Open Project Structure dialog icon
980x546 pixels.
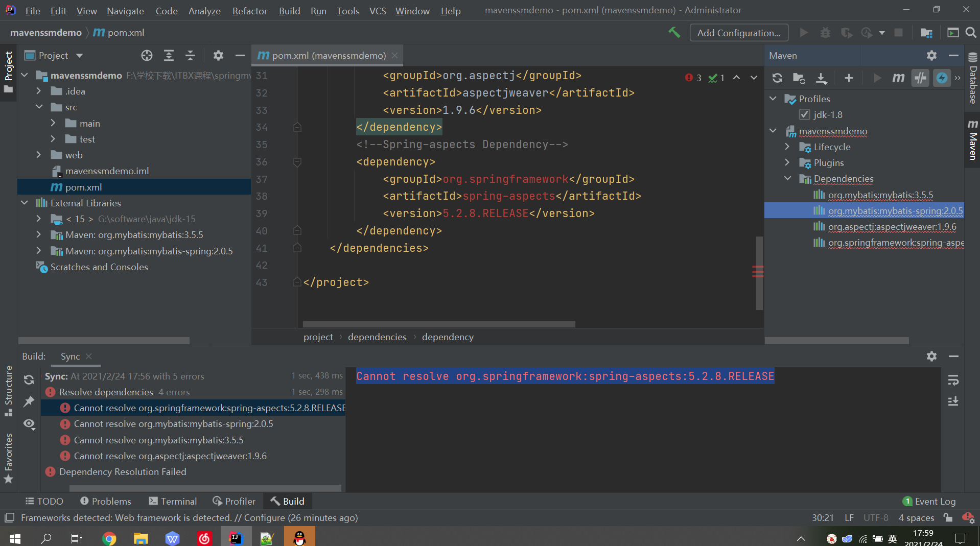[926, 33]
